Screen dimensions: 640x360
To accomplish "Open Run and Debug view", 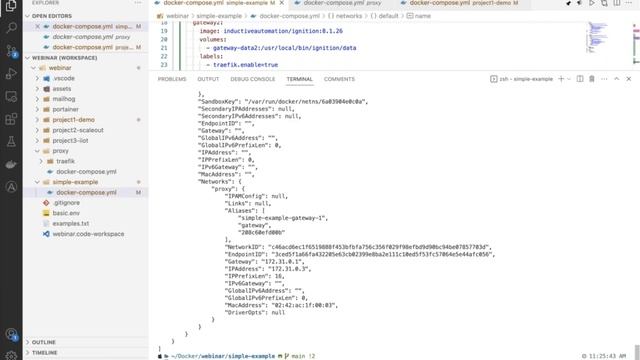I will point(11,73).
